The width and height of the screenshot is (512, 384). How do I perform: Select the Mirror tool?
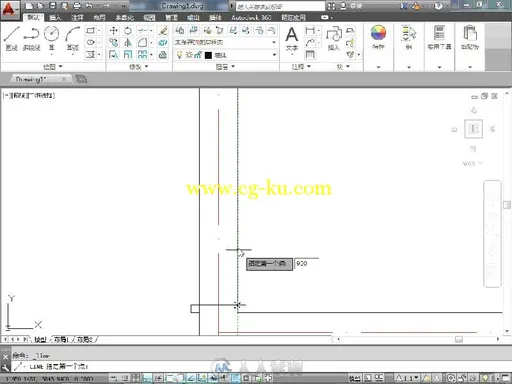coord(128,43)
